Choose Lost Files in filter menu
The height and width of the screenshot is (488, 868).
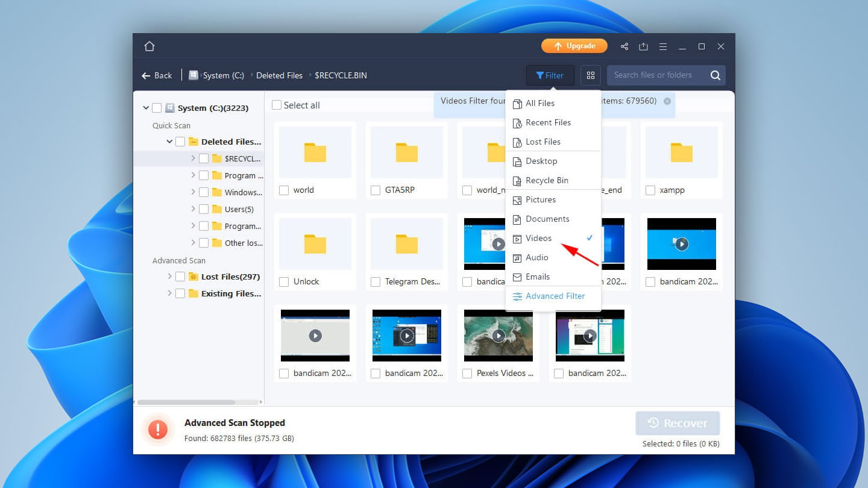[553, 142]
